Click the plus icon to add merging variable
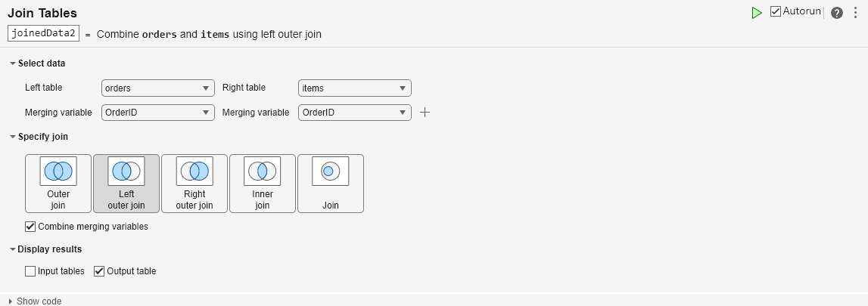 click(x=425, y=113)
